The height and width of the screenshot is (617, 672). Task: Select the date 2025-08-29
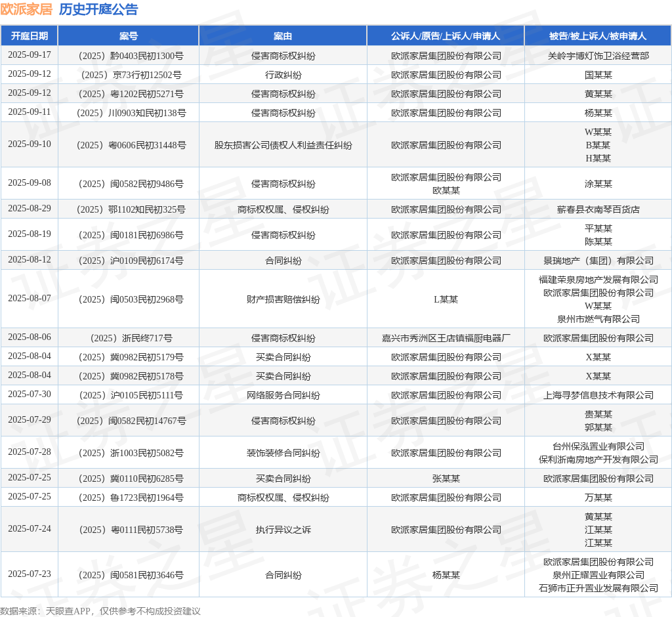(x=30, y=208)
